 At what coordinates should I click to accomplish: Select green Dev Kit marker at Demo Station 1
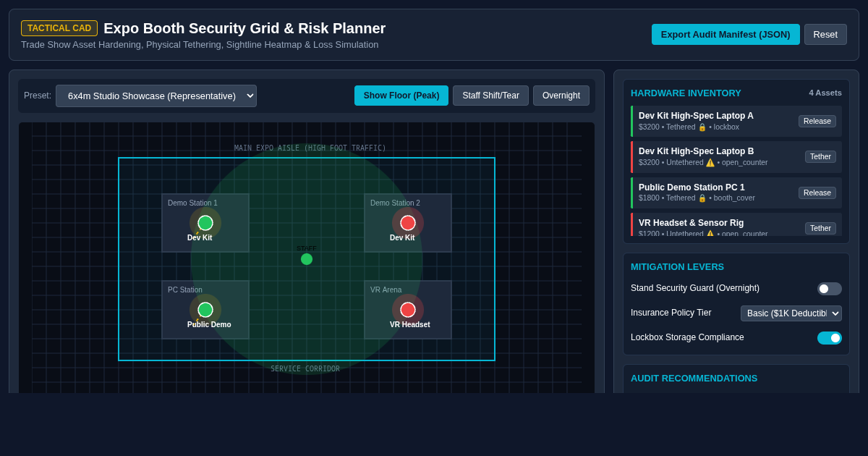click(205, 223)
